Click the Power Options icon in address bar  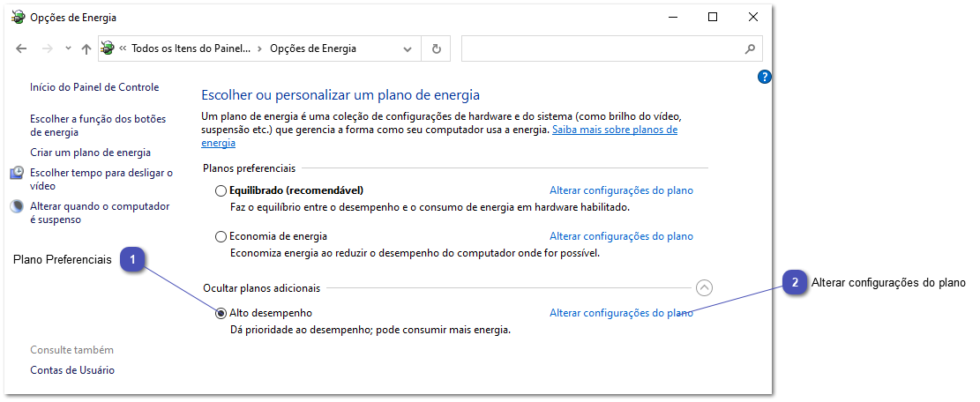pos(108,48)
